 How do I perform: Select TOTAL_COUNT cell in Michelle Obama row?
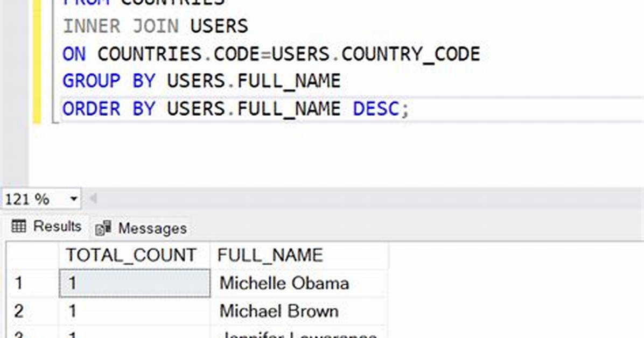134,283
